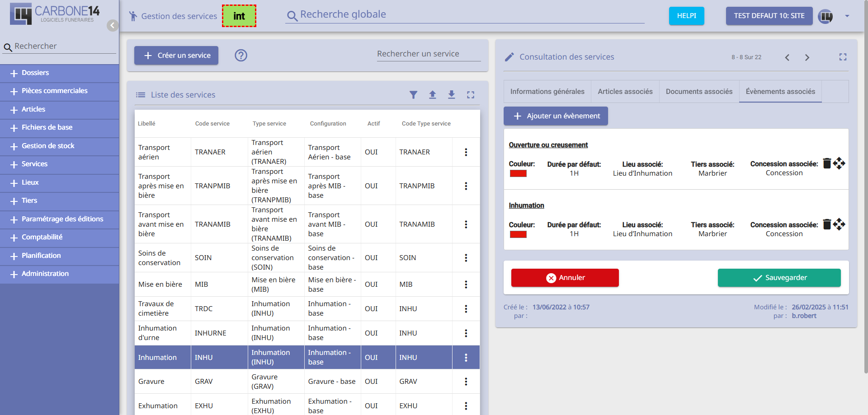Click the download arrow icon in services list
Image resolution: width=868 pixels, height=415 pixels.
pyautogui.click(x=452, y=95)
